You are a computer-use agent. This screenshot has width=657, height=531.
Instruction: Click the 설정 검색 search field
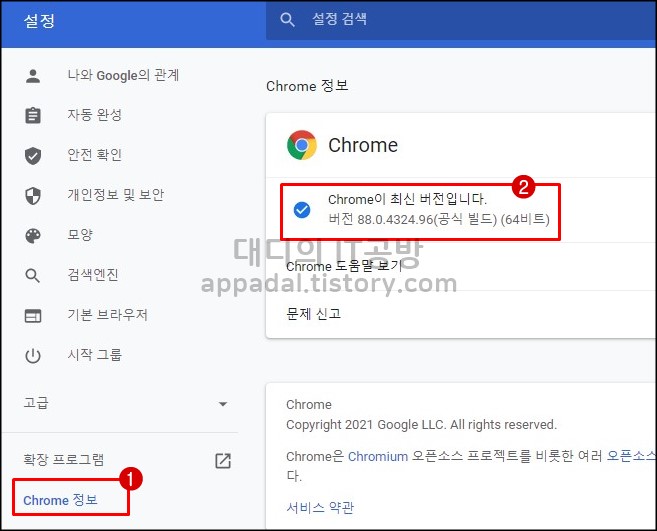click(x=461, y=19)
